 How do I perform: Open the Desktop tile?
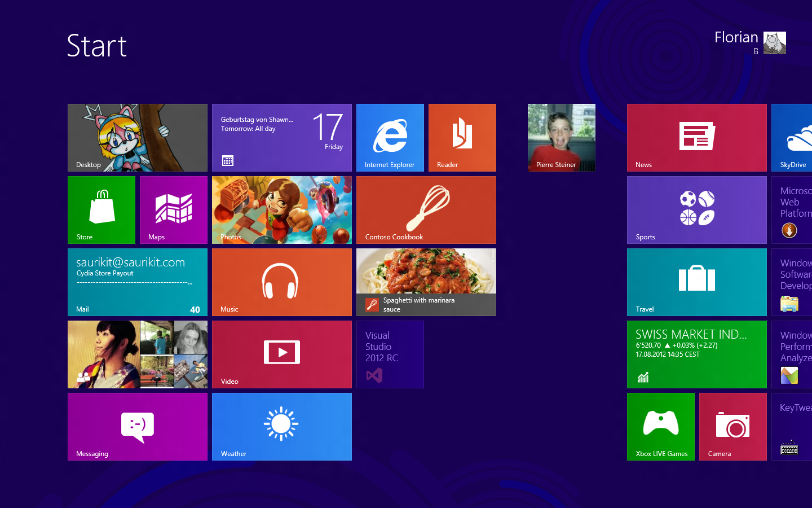pyautogui.click(x=137, y=137)
